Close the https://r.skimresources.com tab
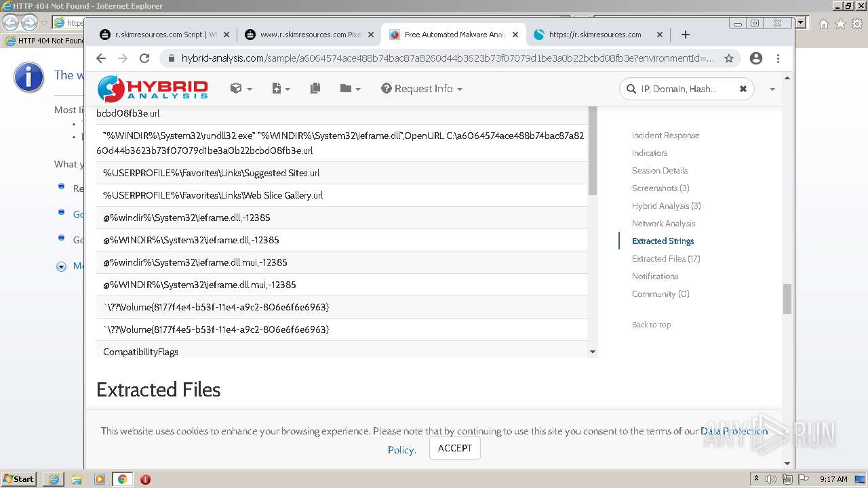Viewport: 868px width, 488px height. (x=660, y=35)
